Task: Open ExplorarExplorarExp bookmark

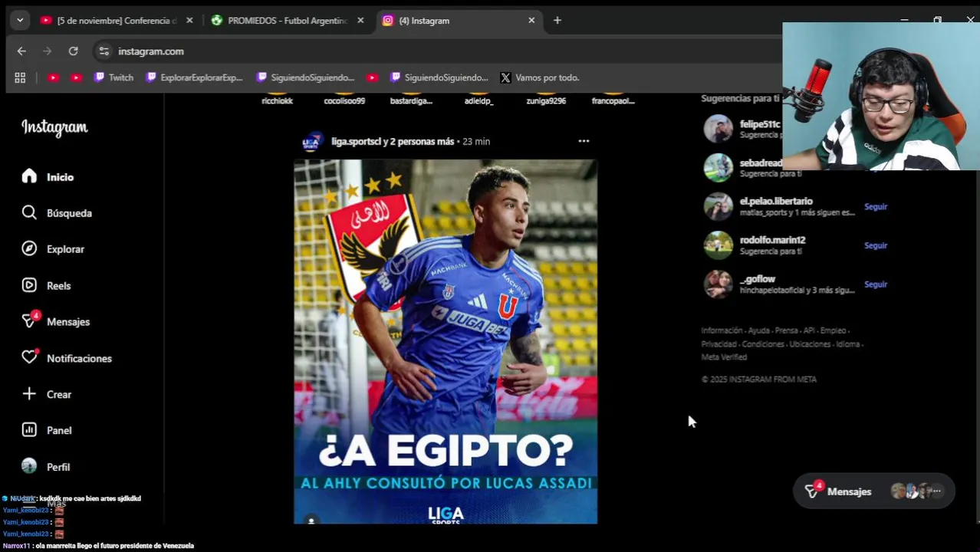Action: (x=194, y=77)
